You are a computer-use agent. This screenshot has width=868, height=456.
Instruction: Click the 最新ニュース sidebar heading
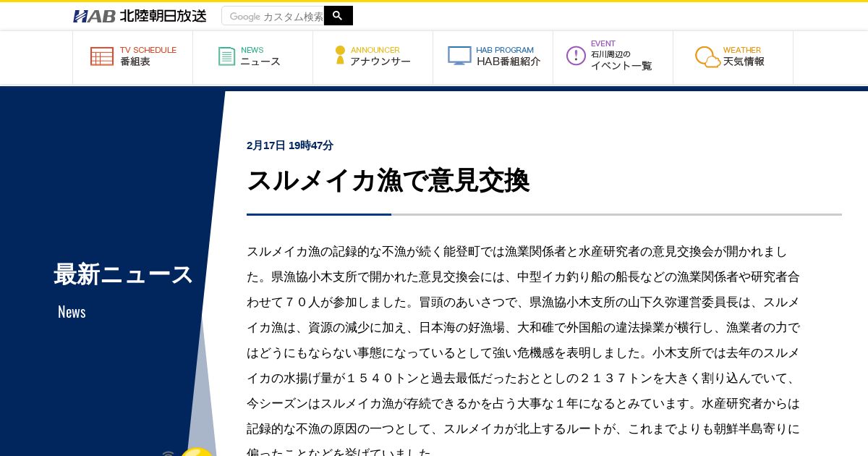124,274
